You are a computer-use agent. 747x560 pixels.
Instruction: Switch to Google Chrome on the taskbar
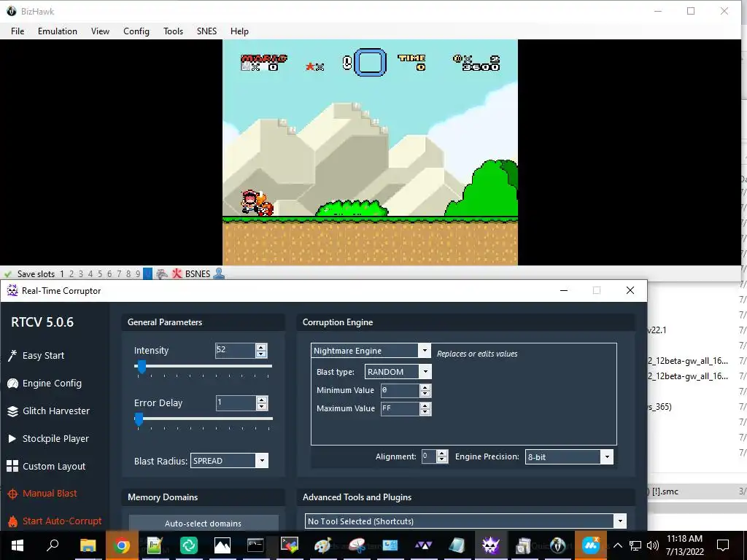(122, 545)
